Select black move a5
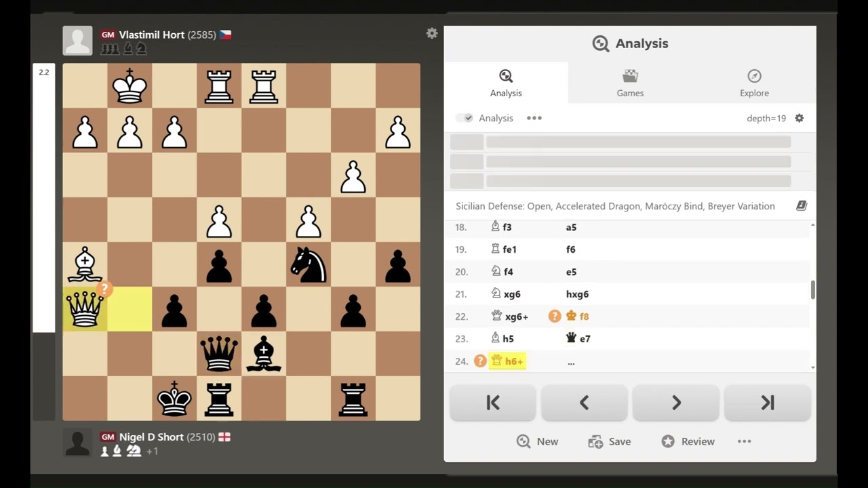The image size is (868, 488). [x=571, y=227]
